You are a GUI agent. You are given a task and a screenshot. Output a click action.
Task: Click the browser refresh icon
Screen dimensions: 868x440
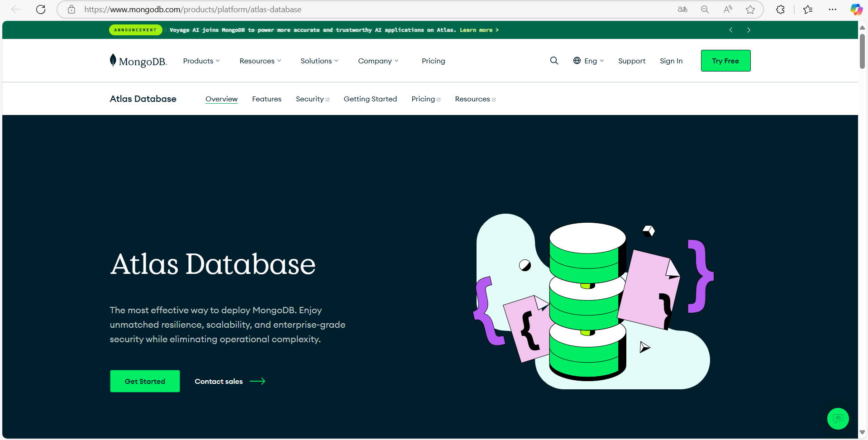pyautogui.click(x=41, y=10)
